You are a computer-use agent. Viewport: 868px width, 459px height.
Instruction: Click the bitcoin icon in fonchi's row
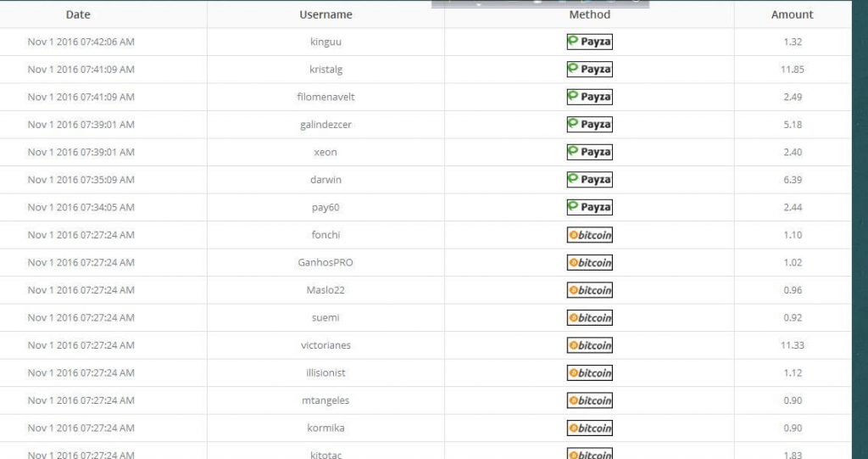coord(589,235)
